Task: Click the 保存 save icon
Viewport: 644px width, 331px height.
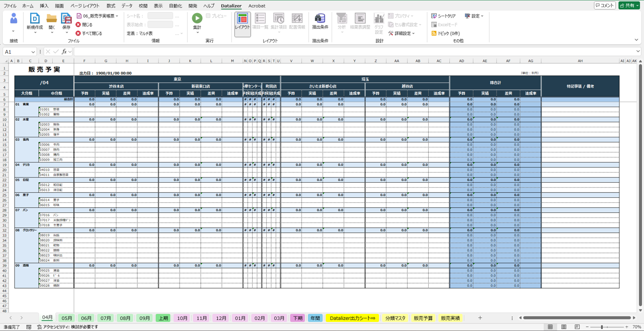Action: [x=66, y=19]
